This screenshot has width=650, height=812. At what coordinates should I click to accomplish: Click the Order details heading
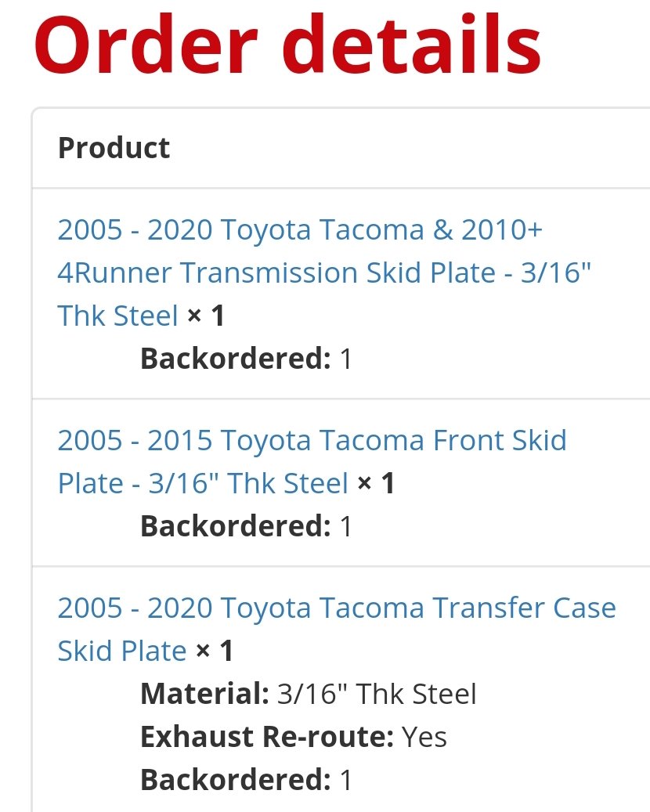(288, 45)
